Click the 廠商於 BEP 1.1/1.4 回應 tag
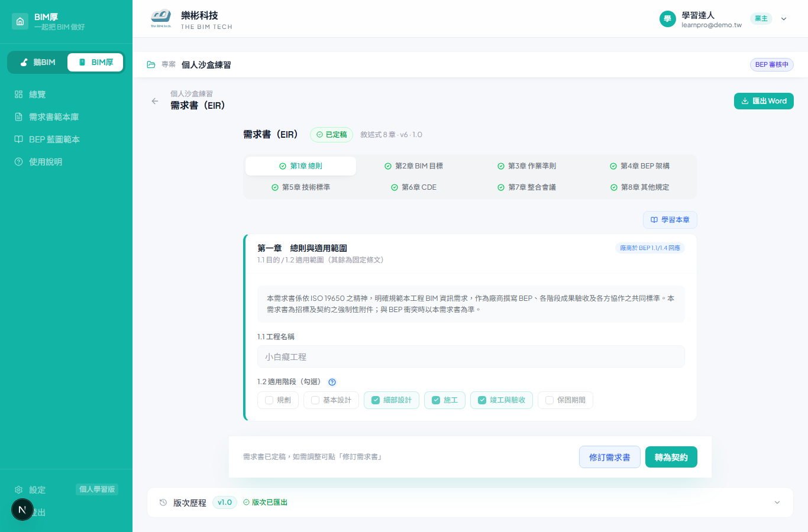The height and width of the screenshot is (532, 808). (x=650, y=248)
